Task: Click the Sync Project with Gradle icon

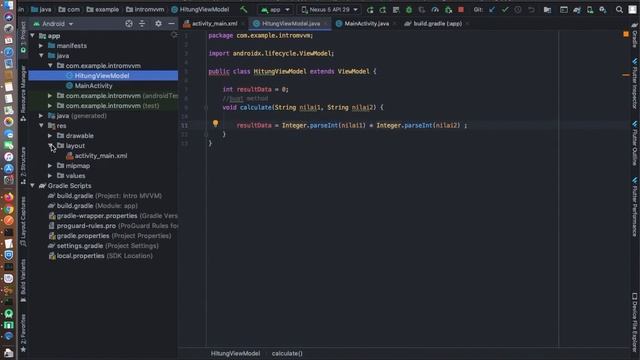Action: click(x=577, y=9)
